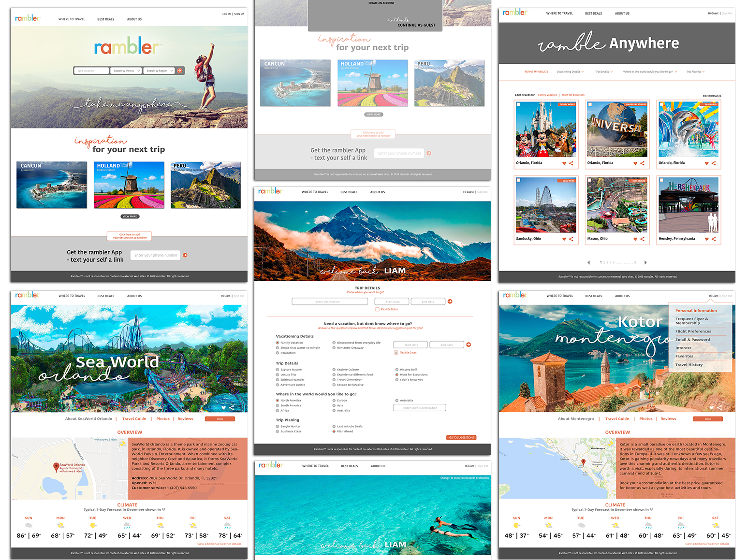Uncheck the checked Flexible Dates box in Vacationing Details
The width and height of the screenshot is (747, 560).
click(396, 353)
